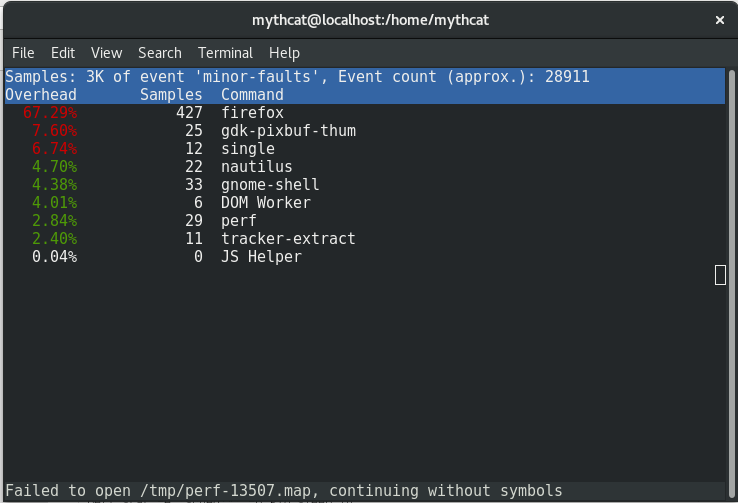Screen dimensions: 738x503
Task: Open the View menu
Action: click(x=106, y=53)
